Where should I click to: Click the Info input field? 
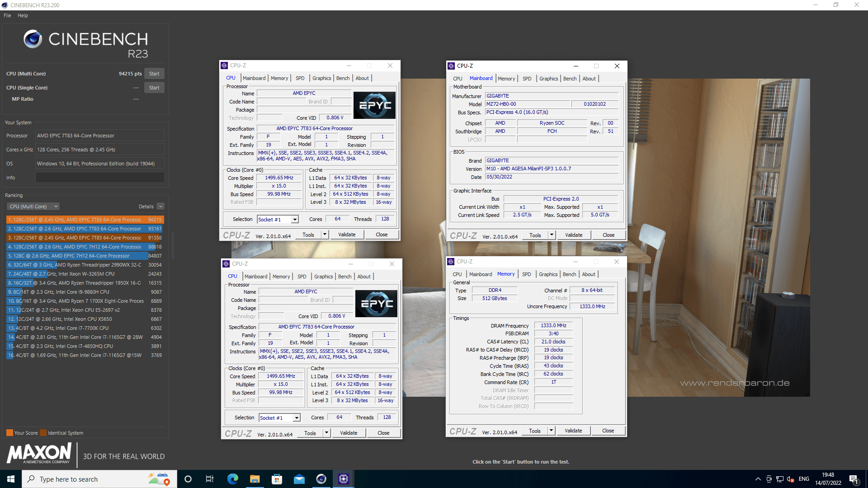(x=100, y=178)
